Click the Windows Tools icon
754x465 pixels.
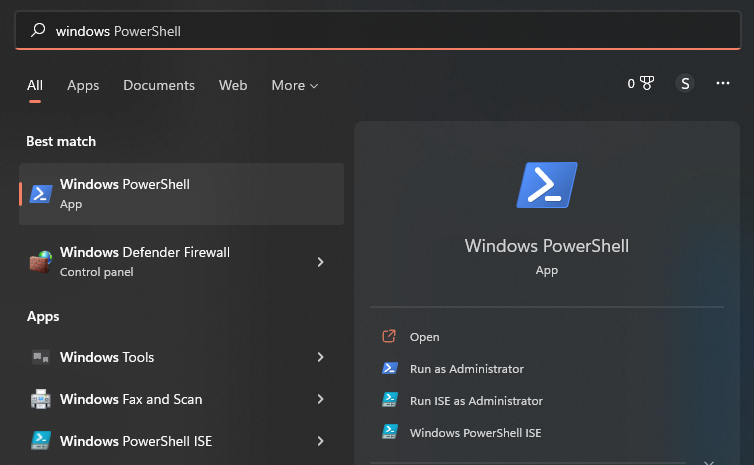tap(41, 357)
